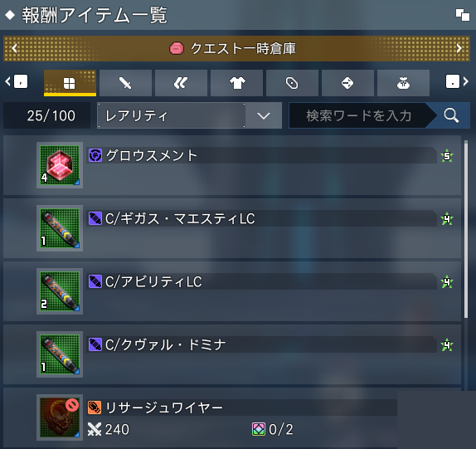Open the tag-shaped items category tab
This screenshot has height=449, width=476.
[292, 83]
